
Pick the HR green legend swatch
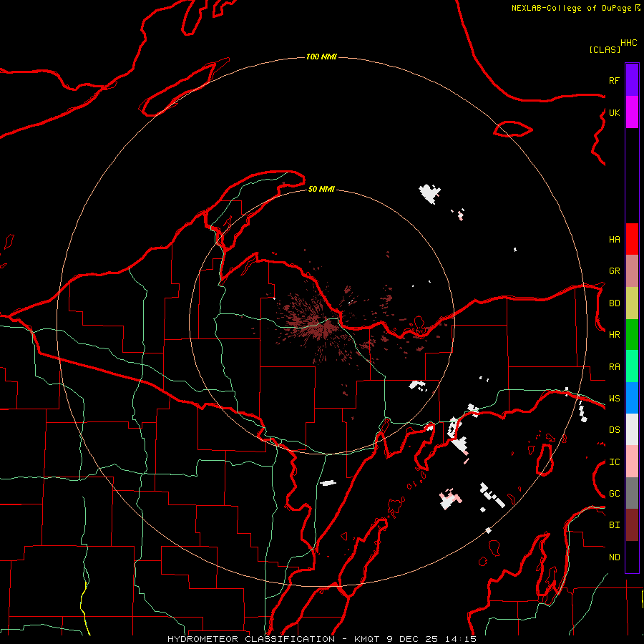tap(632, 335)
